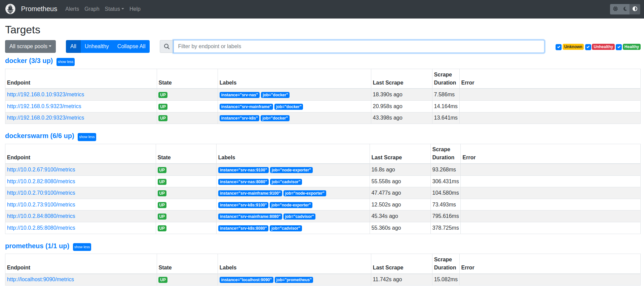Click the Collapse All button
Image resolution: width=644 pixels, height=293 pixels.
(131, 46)
